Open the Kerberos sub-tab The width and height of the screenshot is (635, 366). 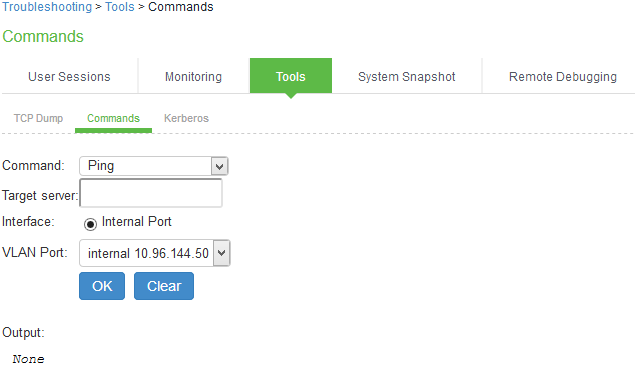click(x=186, y=118)
